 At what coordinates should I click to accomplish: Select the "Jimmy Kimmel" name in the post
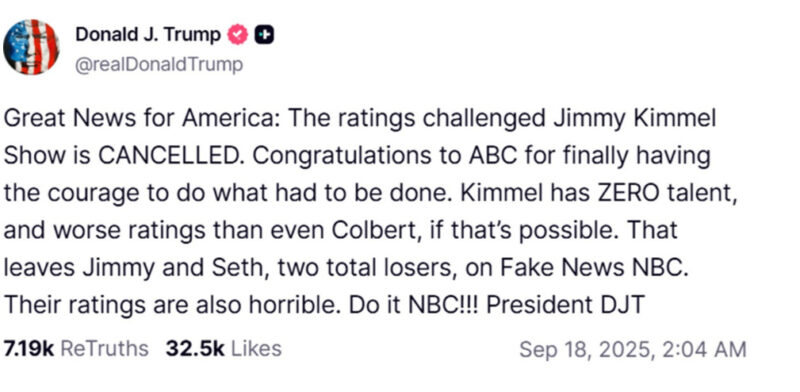point(635,119)
